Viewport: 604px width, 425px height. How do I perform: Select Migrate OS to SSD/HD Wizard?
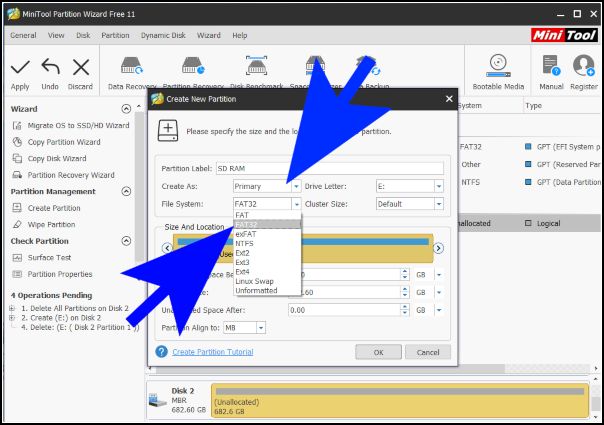(x=78, y=125)
